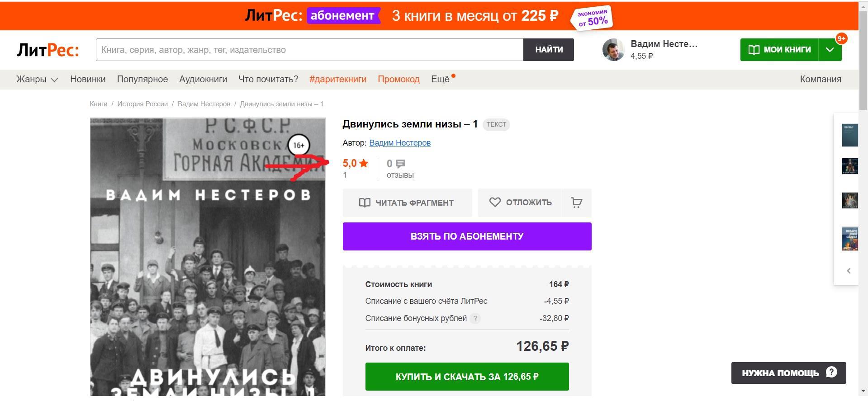Expand the Жанры dropdown
The image size is (868, 401).
coord(37,79)
